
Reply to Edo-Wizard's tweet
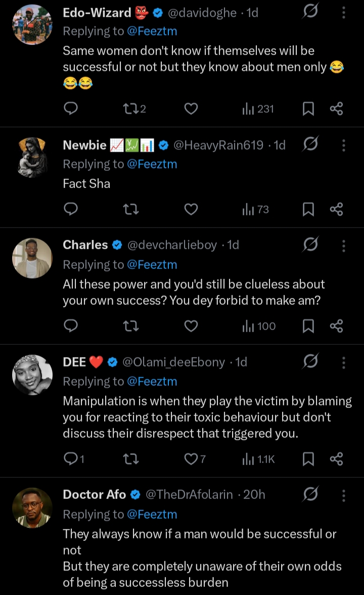click(x=71, y=108)
